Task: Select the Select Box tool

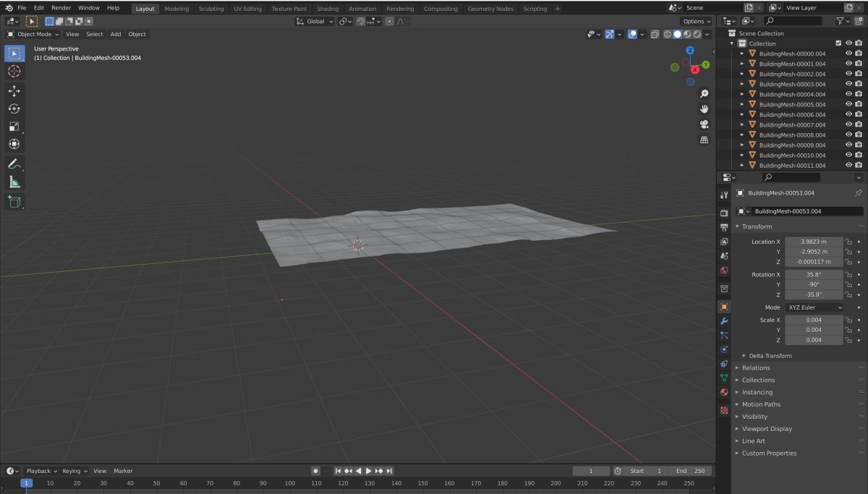Action: [14, 54]
